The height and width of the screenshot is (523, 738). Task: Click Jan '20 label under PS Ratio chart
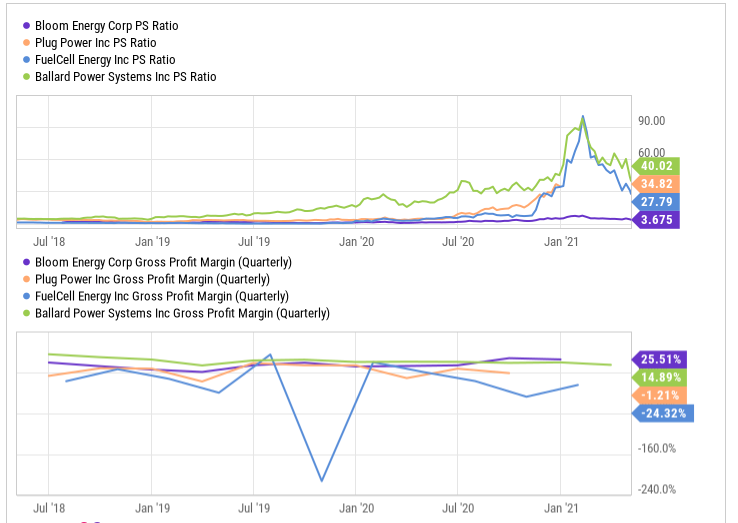(356, 242)
